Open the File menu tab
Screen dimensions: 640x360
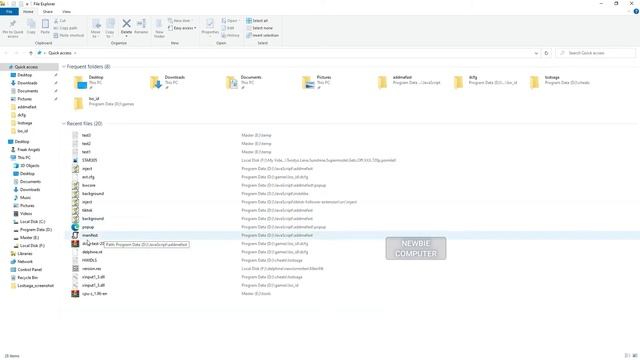coord(9,11)
